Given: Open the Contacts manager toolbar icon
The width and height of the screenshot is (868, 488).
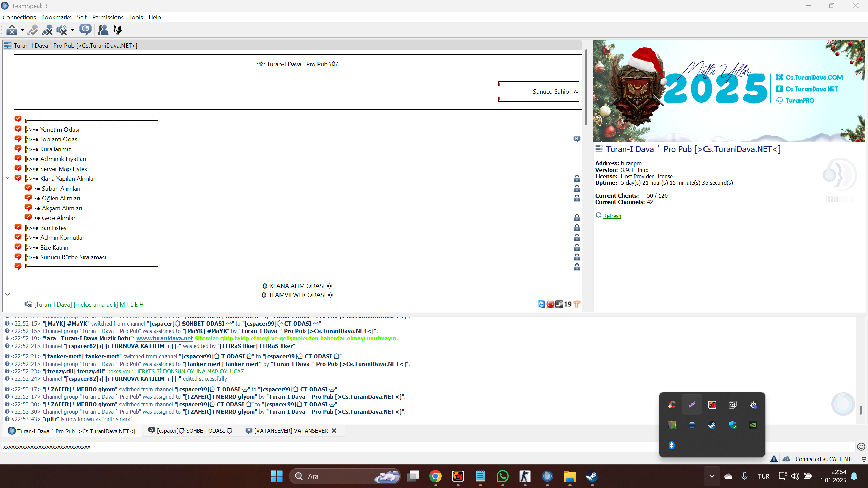Looking at the screenshot, I should pyautogui.click(x=103, y=30).
